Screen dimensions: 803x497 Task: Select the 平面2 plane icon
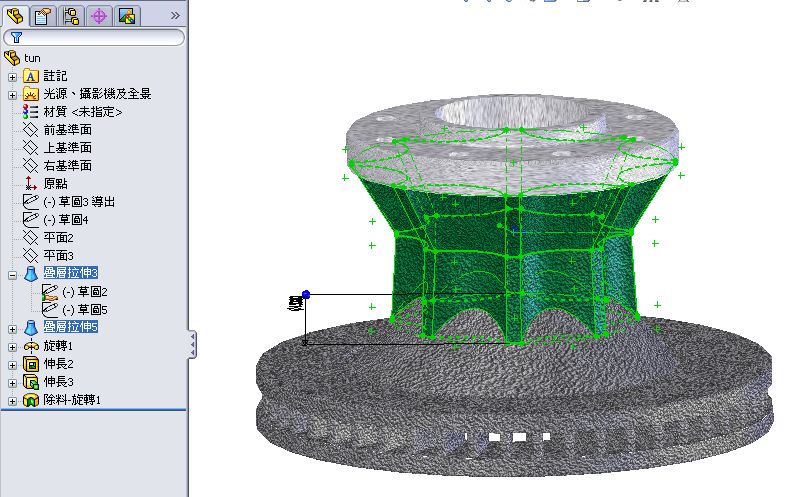30,237
